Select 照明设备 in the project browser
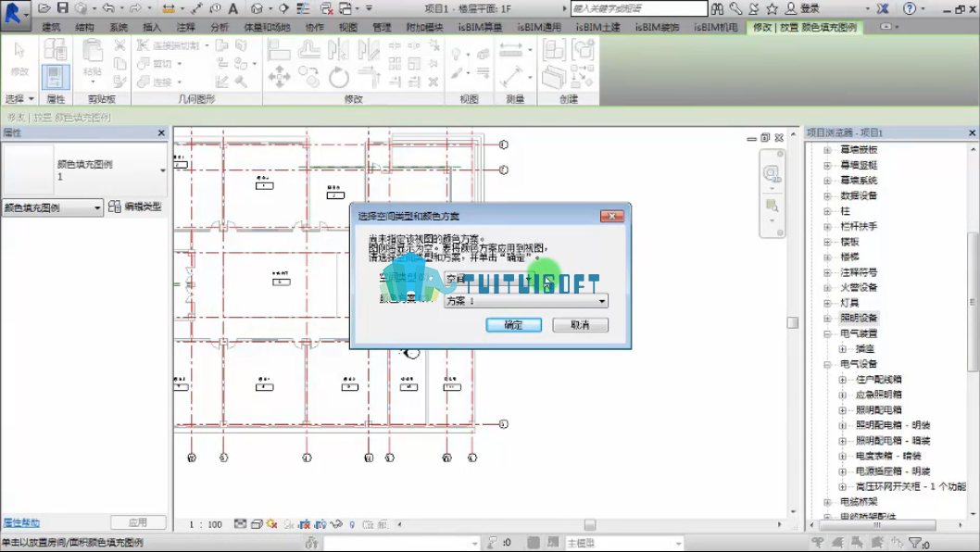Viewport: 980px width, 552px height. point(859,319)
